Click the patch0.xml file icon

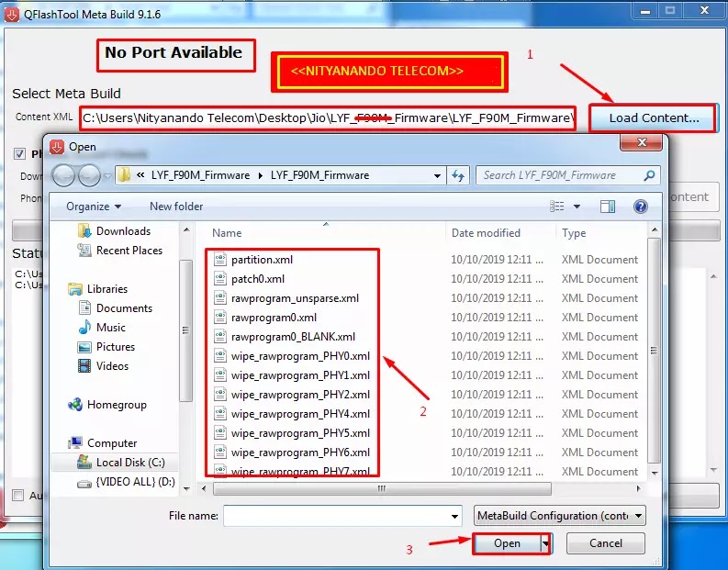click(x=219, y=278)
